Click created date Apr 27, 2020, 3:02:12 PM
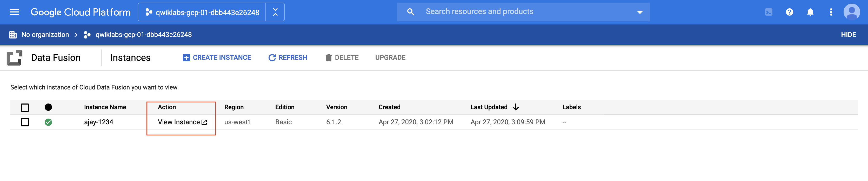Viewport: 868px width, 181px height. coord(416,122)
